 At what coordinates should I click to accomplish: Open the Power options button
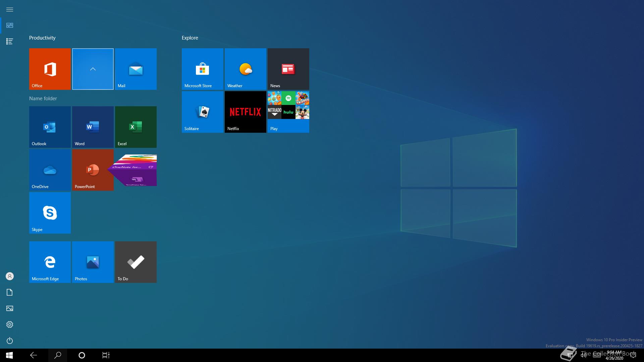(10, 341)
